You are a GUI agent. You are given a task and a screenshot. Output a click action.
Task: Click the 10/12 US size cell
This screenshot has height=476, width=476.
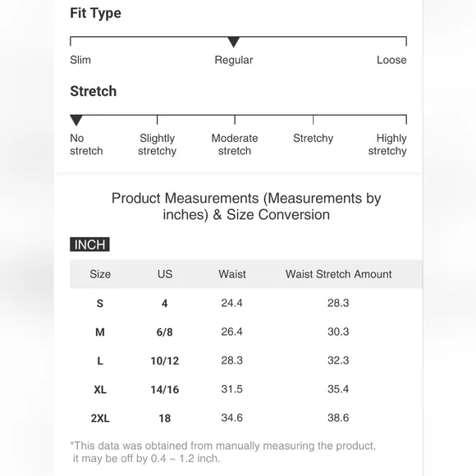point(165,361)
